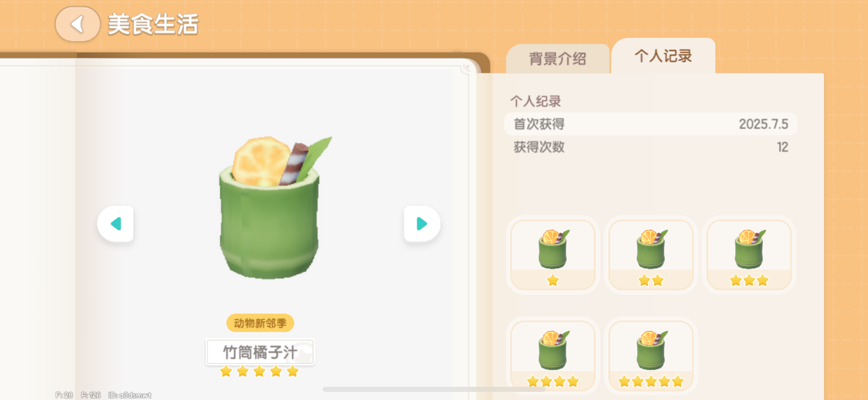Click the large bamboo orange juice image
This screenshot has width=868, height=400.
(271, 208)
